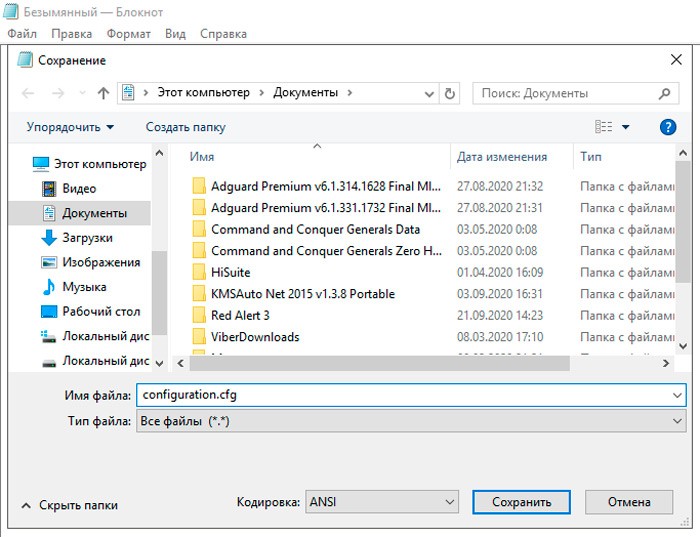Click the search magnifier icon
The width and height of the screenshot is (700, 537).
pos(664,93)
